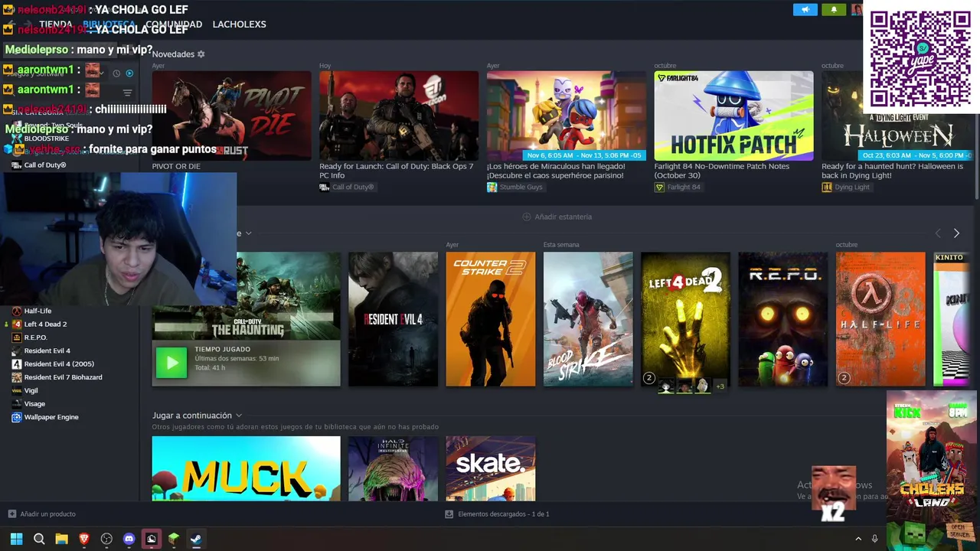Click the Vigil icon in sidebar
Screen dimensions: 980x551
coord(17,390)
